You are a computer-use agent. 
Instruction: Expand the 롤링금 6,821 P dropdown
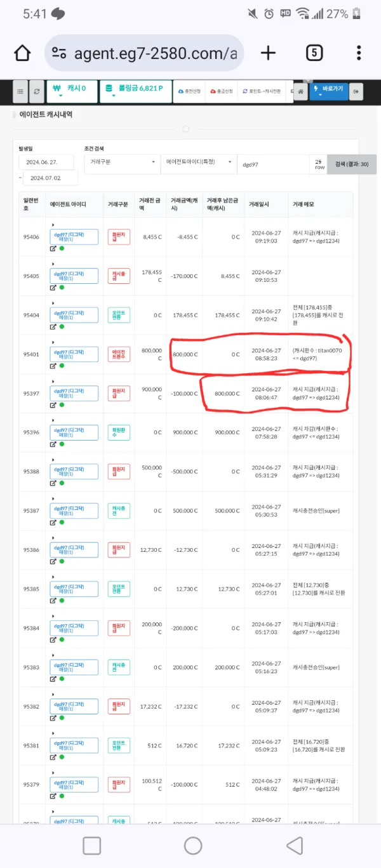pyautogui.click(x=135, y=91)
